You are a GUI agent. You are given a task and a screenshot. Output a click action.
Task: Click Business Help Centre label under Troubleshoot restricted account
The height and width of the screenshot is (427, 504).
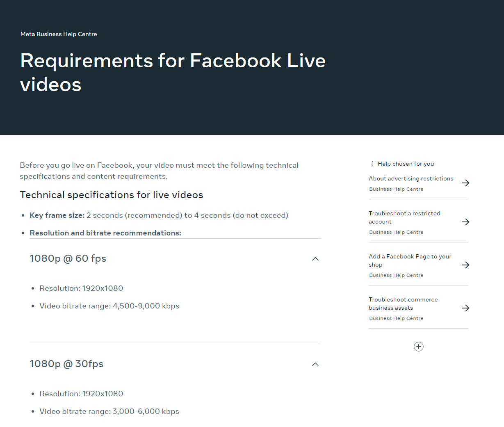396,232
